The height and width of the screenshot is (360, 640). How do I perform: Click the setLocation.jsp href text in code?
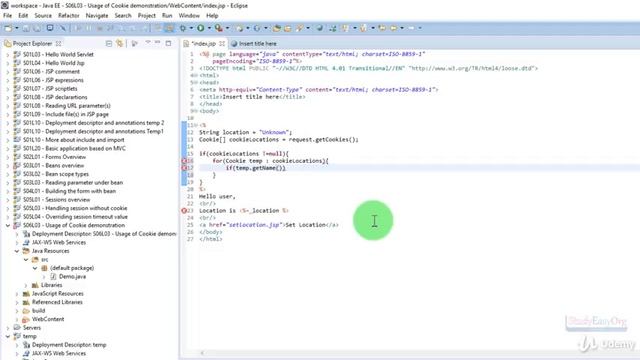[x=255, y=225]
